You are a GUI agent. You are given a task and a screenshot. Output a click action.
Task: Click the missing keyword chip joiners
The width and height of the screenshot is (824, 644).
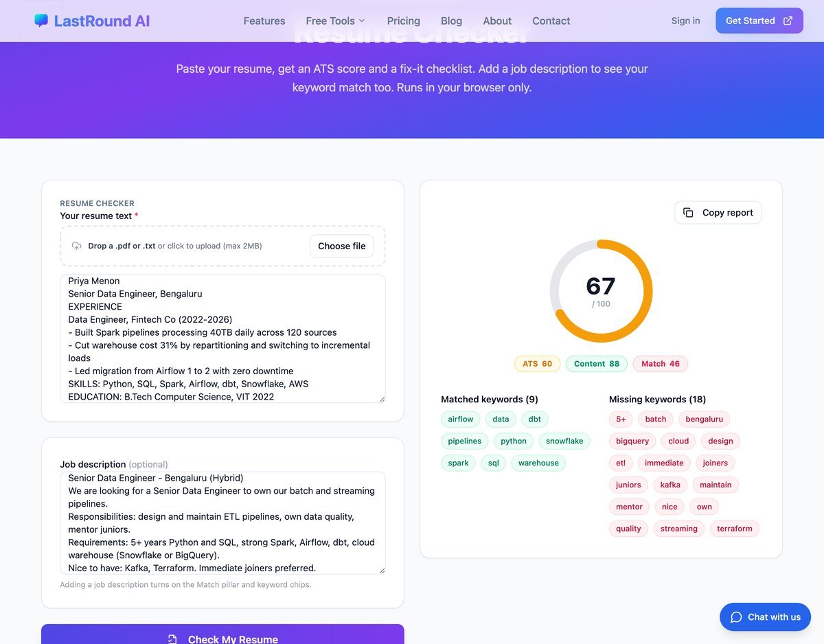[716, 463]
